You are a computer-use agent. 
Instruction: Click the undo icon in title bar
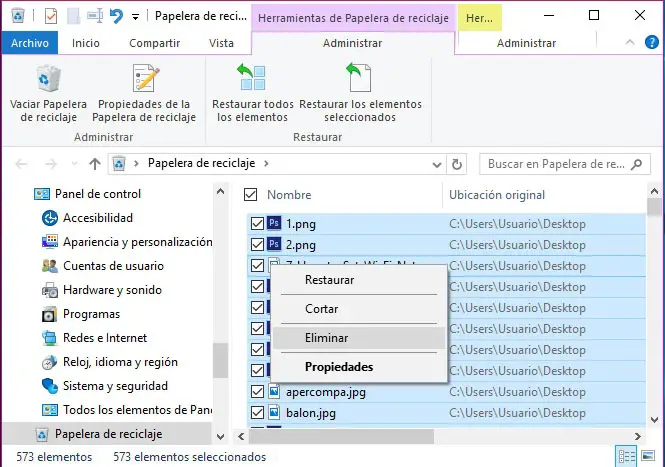[x=116, y=16]
